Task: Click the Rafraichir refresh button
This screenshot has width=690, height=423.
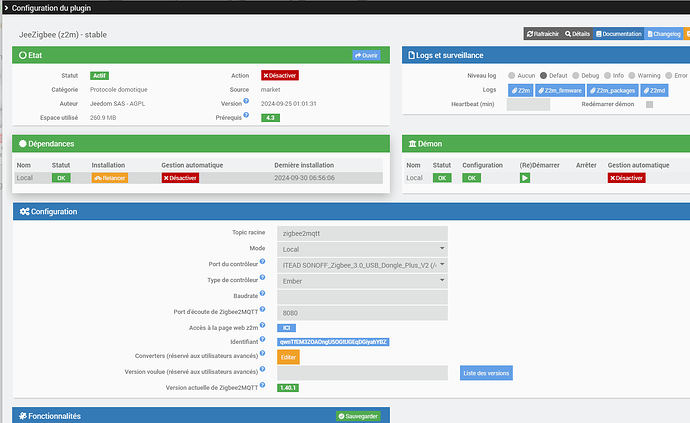Action: [x=543, y=34]
